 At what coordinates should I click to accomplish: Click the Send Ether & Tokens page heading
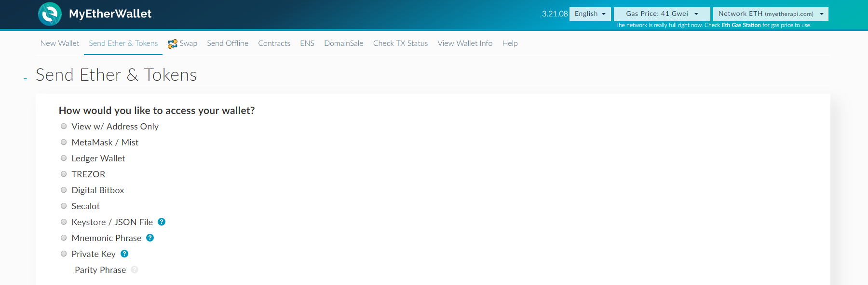coord(116,75)
